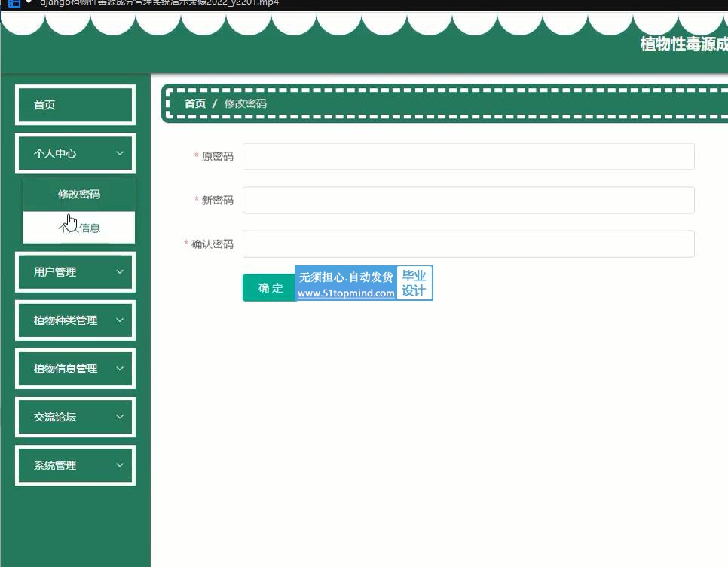The height and width of the screenshot is (567, 728).
Task: Click the mp4 file name in title bar
Action: [159, 3]
